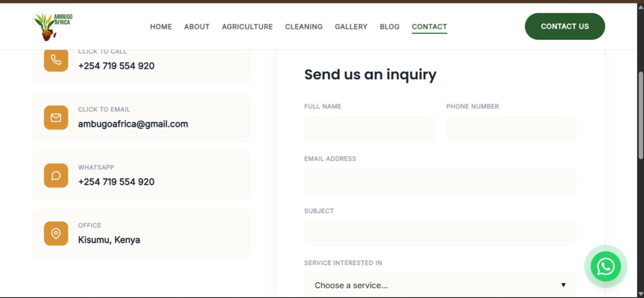This screenshot has height=298, width=644.
Task: Click the orange phone icon
Action: tap(56, 60)
